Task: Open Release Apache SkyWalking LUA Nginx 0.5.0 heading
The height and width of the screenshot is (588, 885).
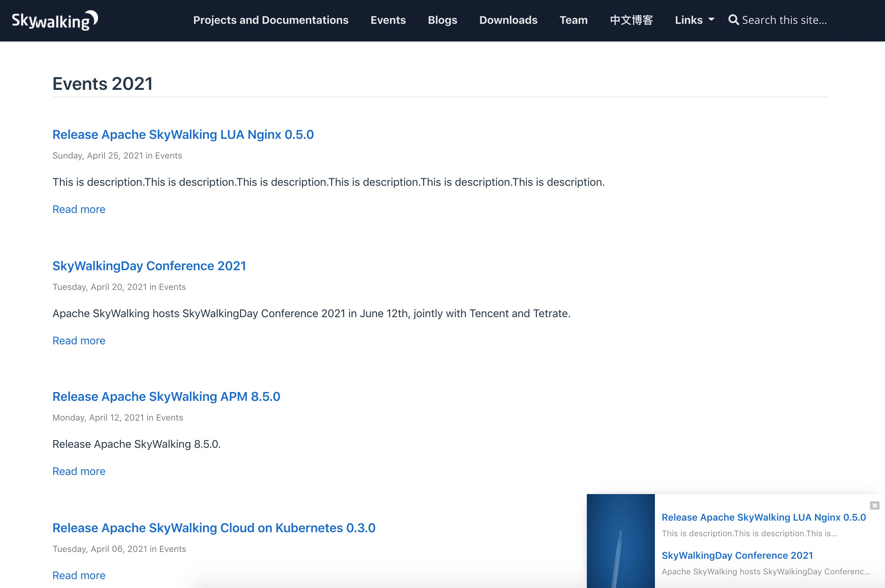Action: coord(183,134)
